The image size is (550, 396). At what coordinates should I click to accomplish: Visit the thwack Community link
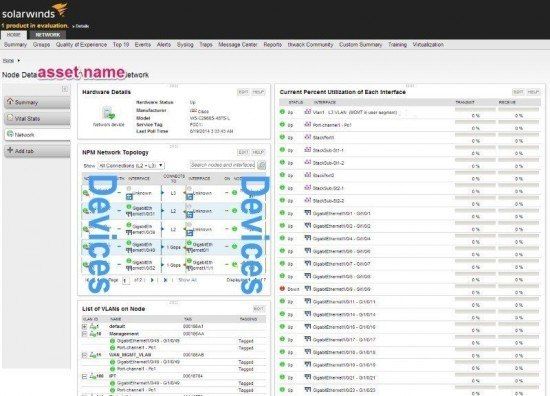(310, 45)
